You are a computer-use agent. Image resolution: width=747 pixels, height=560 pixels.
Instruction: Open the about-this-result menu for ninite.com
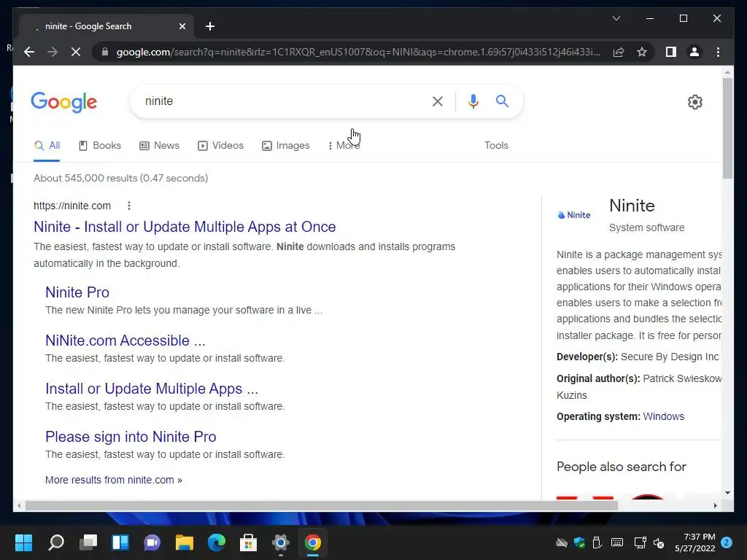pyautogui.click(x=129, y=206)
